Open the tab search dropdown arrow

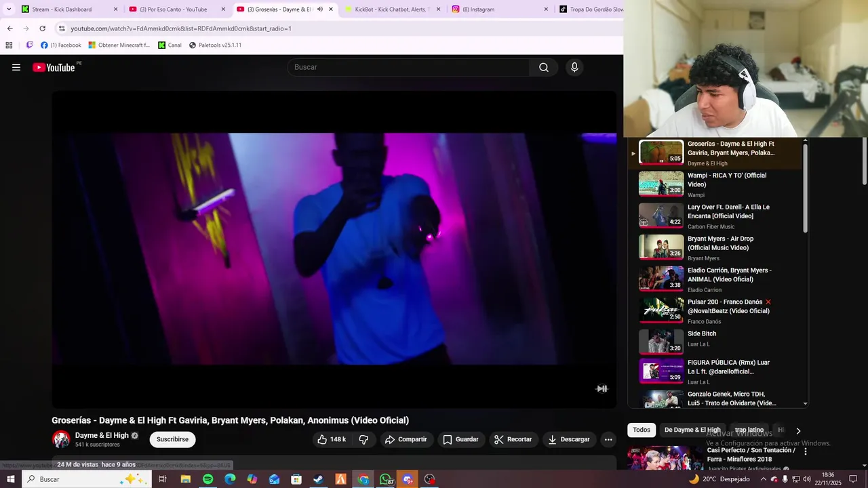click(9, 9)
